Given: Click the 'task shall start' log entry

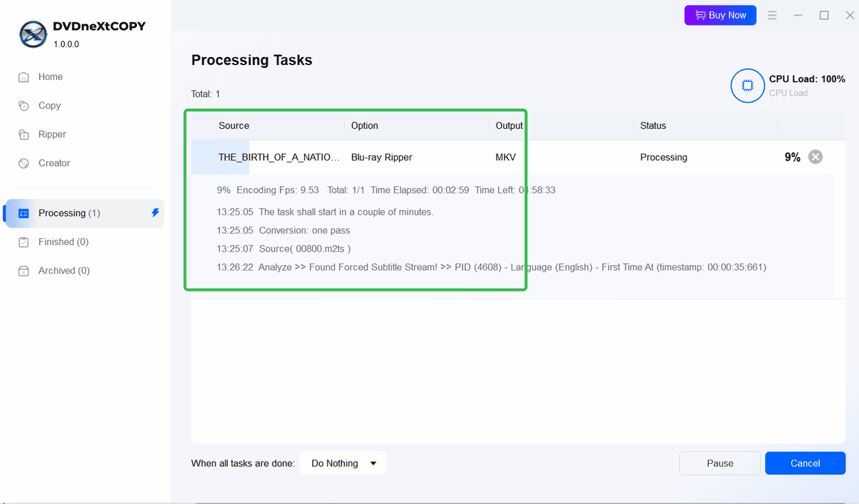Looking at the screenshot, I should [325, 212].
